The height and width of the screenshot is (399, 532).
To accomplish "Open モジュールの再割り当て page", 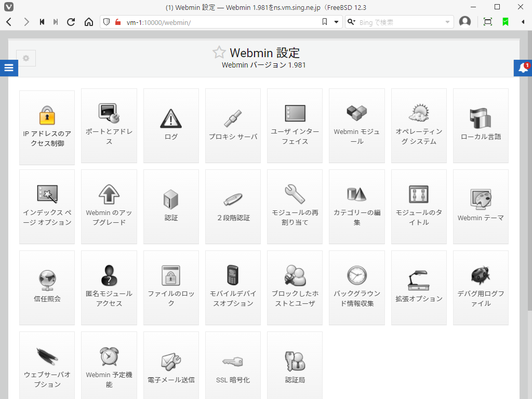I will 295,207.
